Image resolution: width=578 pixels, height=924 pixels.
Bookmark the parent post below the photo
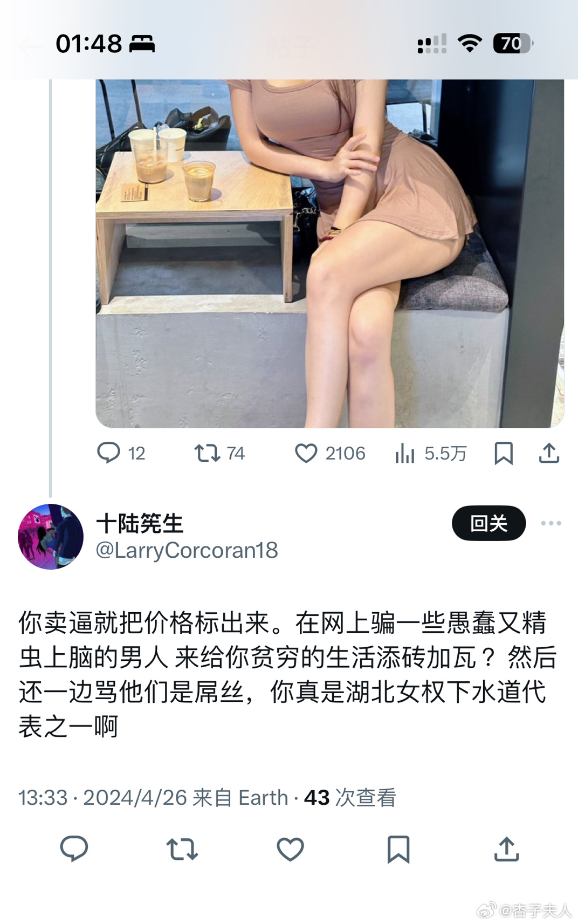504,453
